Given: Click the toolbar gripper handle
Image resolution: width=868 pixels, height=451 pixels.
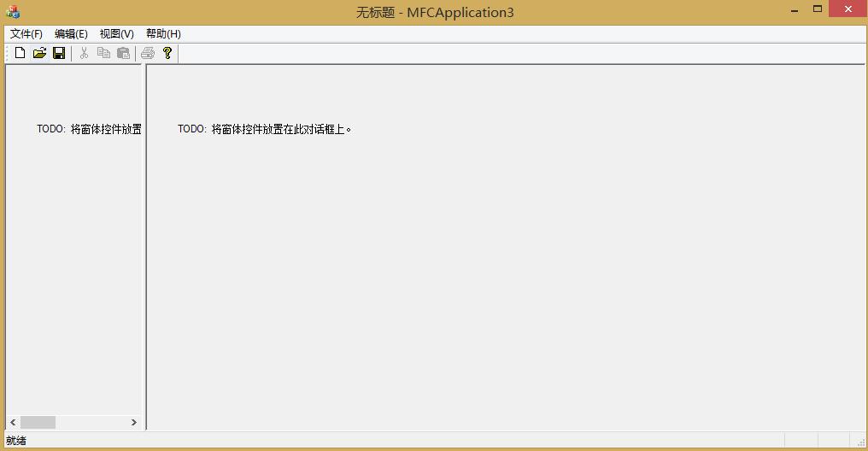Looking at the screenshot, I should click(x=7, y=53).
